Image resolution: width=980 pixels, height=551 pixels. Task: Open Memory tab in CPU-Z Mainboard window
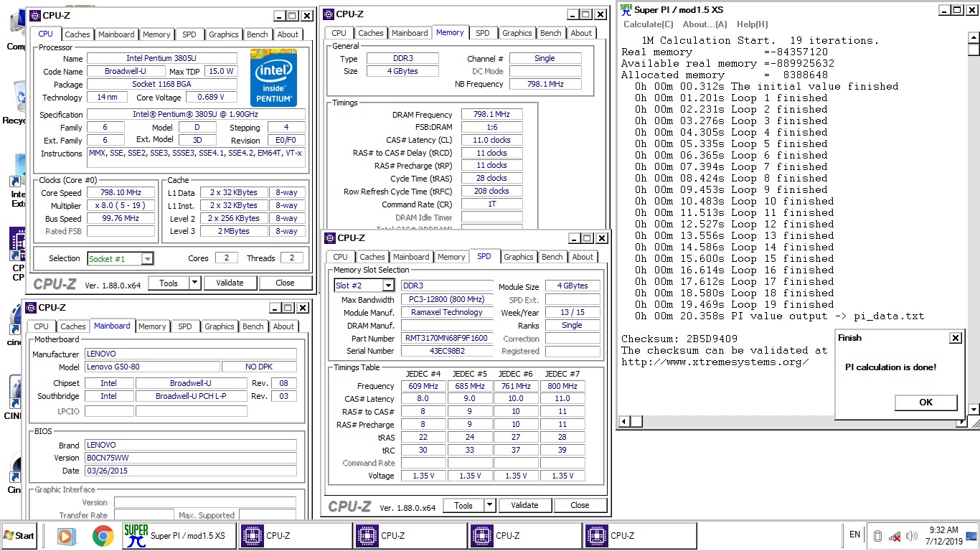[152, 326]
